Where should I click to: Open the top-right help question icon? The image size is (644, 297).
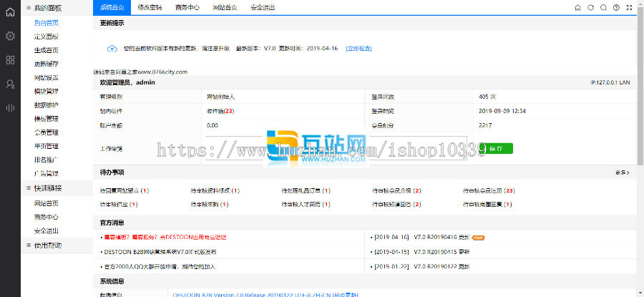616,7
